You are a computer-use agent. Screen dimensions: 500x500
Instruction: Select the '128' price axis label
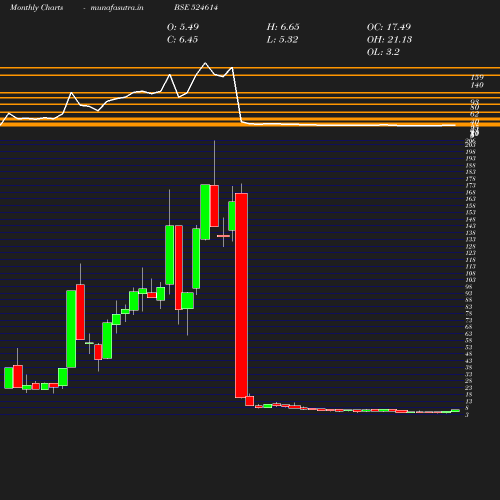[x=470, y=246]
